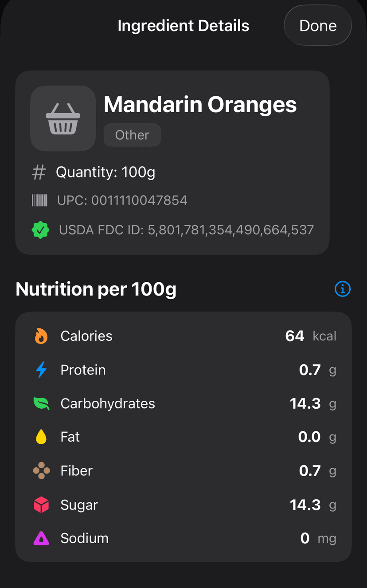Click the green verified checkmark badge
The width and height of the screenshot is (367, 588).
coord(40,230)
